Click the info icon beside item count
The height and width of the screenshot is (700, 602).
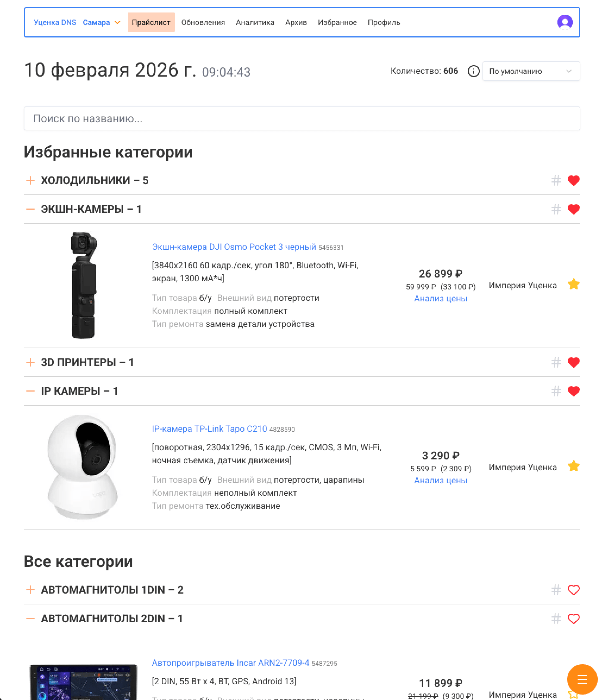pyautogui.click(x=473, y=71)
